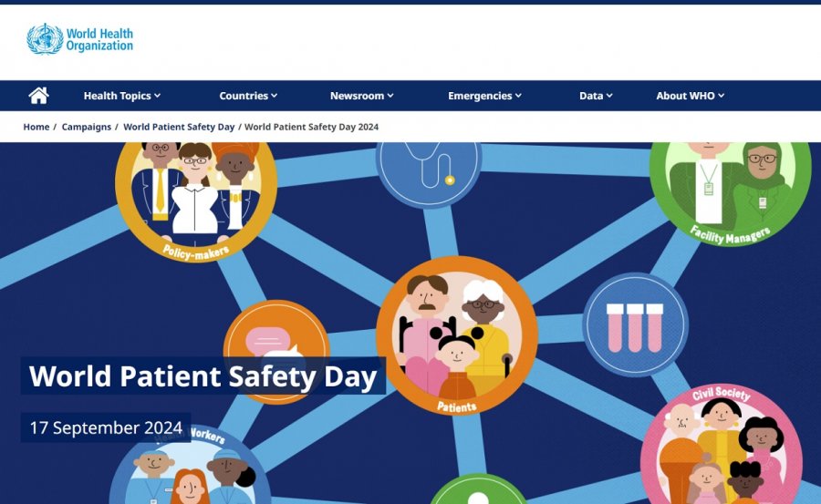821x504 pixels.
Task: Click the World Health Organization logo
Action: 80,38
